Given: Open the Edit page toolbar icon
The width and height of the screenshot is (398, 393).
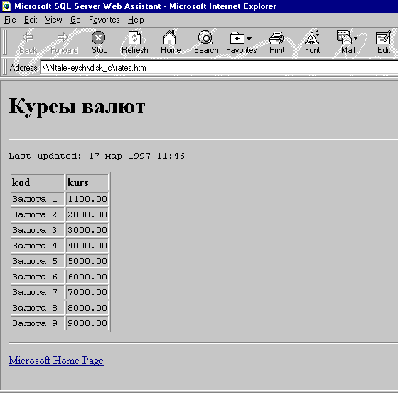Looking at the screenshot, I should click(x=383, y=38).
